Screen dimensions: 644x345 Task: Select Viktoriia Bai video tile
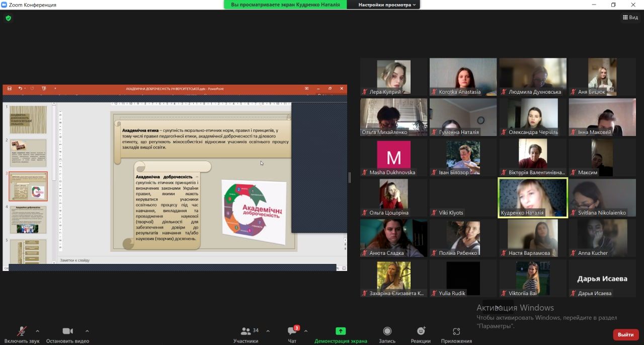click(x=533, y=278)
